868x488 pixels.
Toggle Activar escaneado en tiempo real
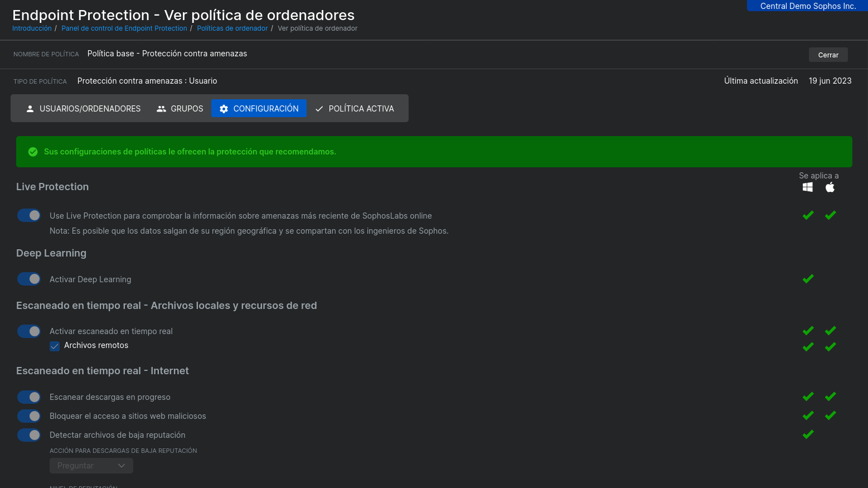29,331
